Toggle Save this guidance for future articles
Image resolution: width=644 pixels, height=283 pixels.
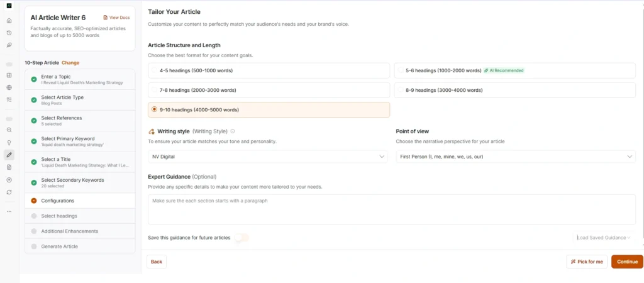click(241, 238)
